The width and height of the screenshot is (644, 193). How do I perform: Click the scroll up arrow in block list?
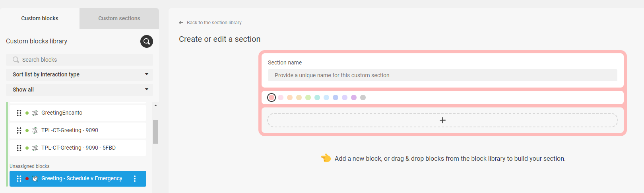[x=155, y=105]
